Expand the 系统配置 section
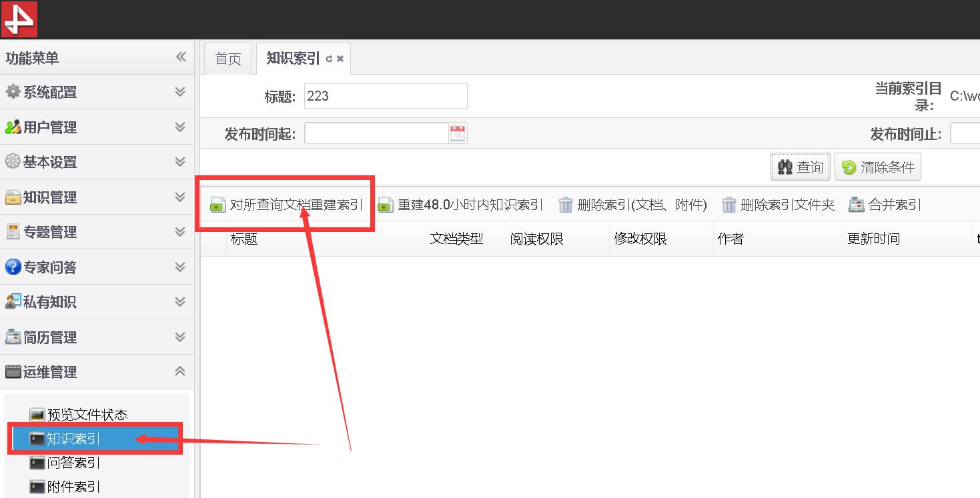980x498 pixels. click(179, 92)
